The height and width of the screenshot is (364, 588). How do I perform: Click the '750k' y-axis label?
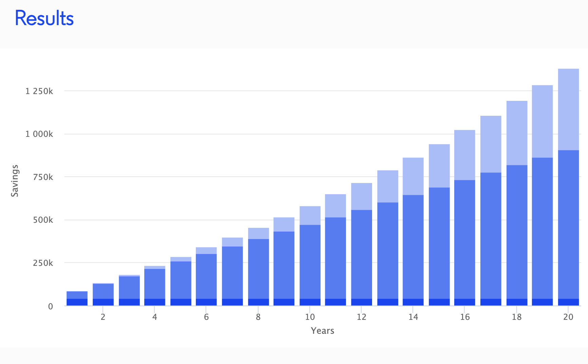43,177
